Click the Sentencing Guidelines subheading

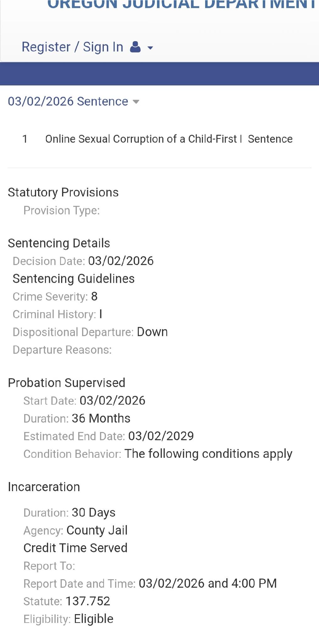click(x=74, y=279)
